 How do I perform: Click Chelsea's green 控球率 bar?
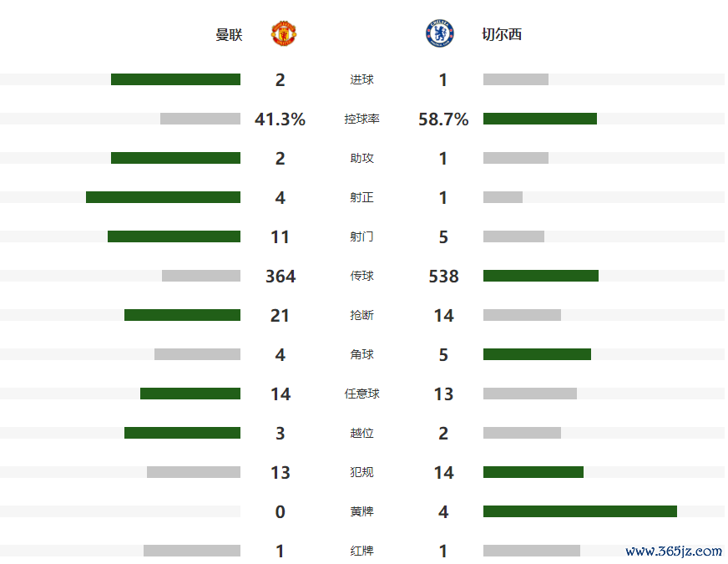(539, 119)
